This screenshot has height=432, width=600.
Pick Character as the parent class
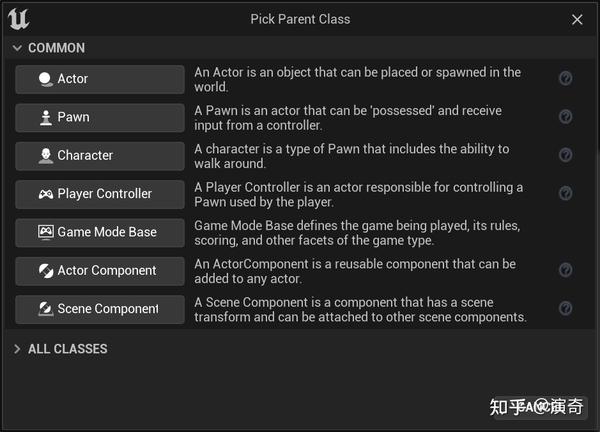(x=100, y=155)
